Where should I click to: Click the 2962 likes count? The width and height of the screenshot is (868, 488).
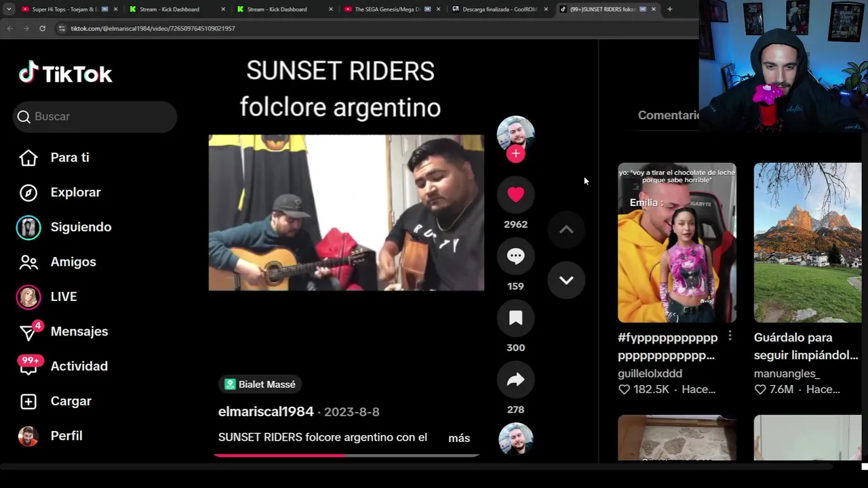pyautogui.click(x=515, y=224)
